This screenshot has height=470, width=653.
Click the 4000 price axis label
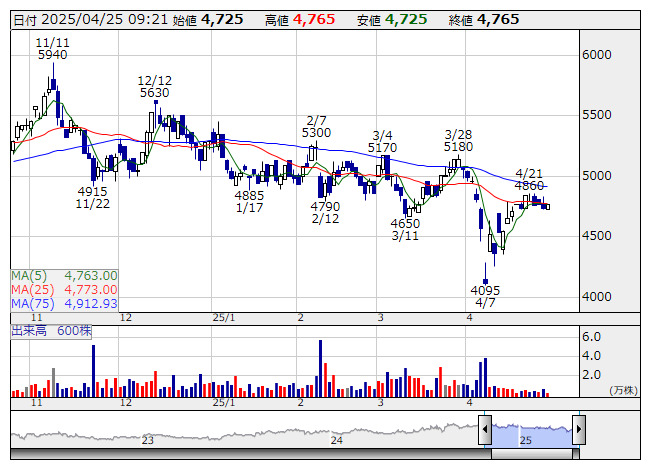[x=597, y=297]
